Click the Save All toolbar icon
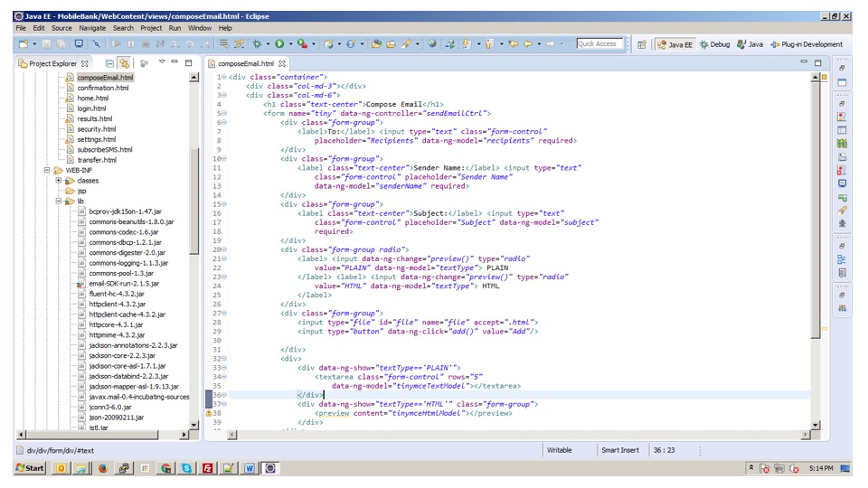This screenshot has width=868, height=488. tap(61, 43)
